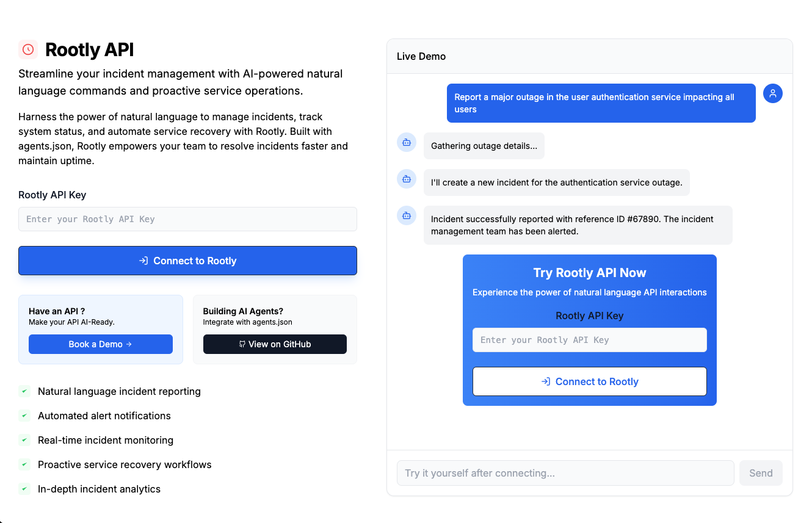Viewport: 812px width, 523px height.
Task: Open View on GitHub
Action: [275, 344]
